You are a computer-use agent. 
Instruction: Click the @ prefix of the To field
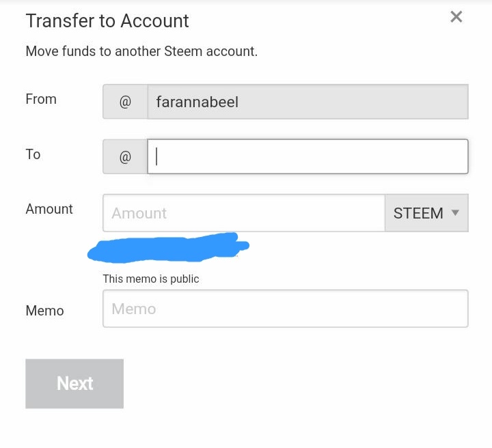[125, 157]
